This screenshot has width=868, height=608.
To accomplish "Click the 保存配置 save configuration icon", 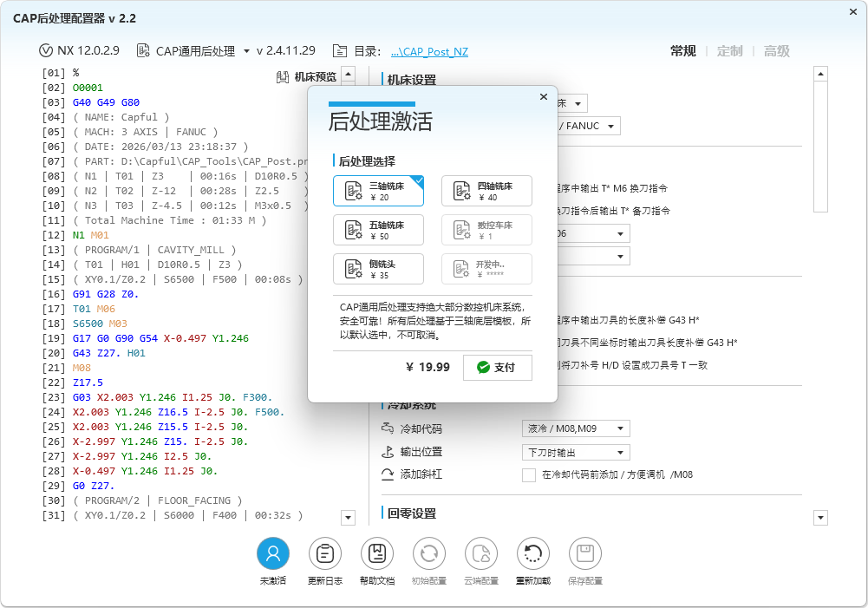I will (584, 552).
